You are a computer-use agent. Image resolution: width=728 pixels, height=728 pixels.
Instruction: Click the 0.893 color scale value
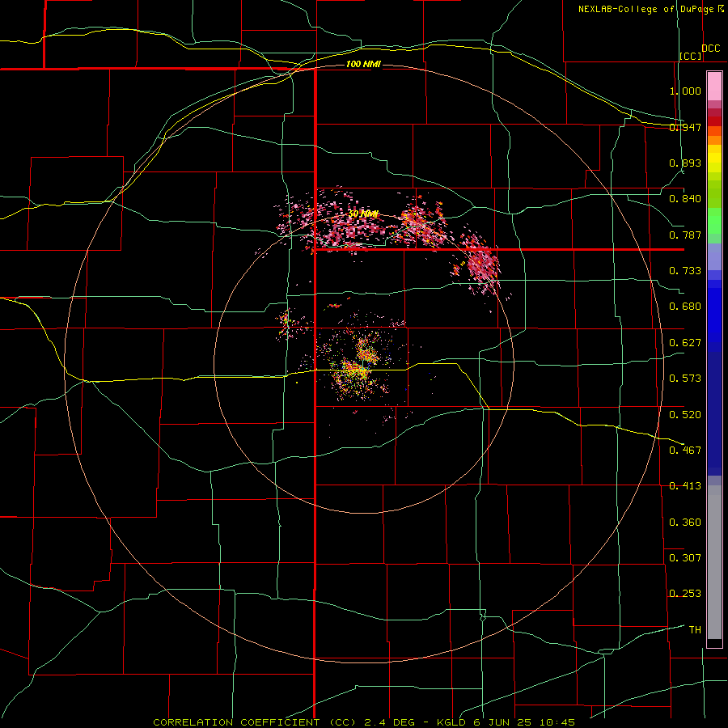[x=685, y=163]
